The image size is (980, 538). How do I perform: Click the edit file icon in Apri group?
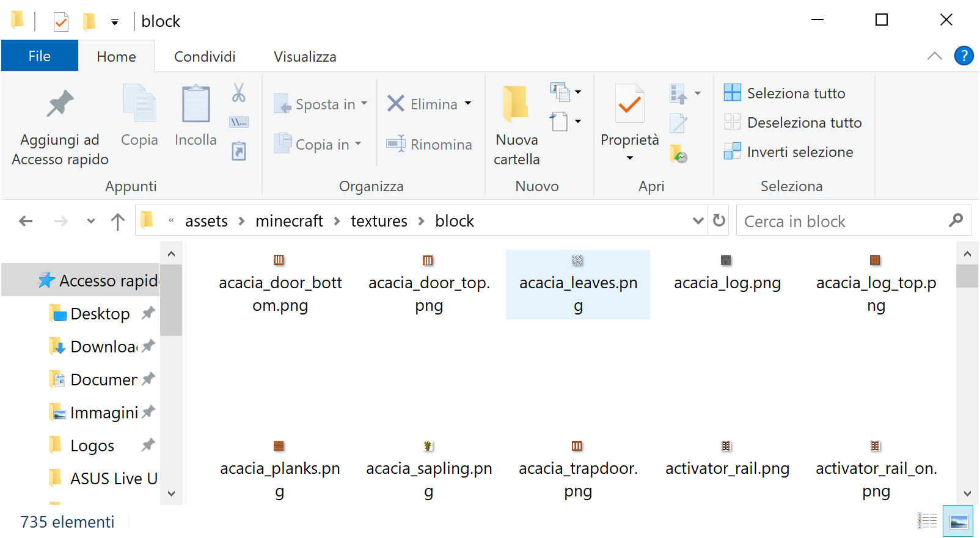pos(678,123)
